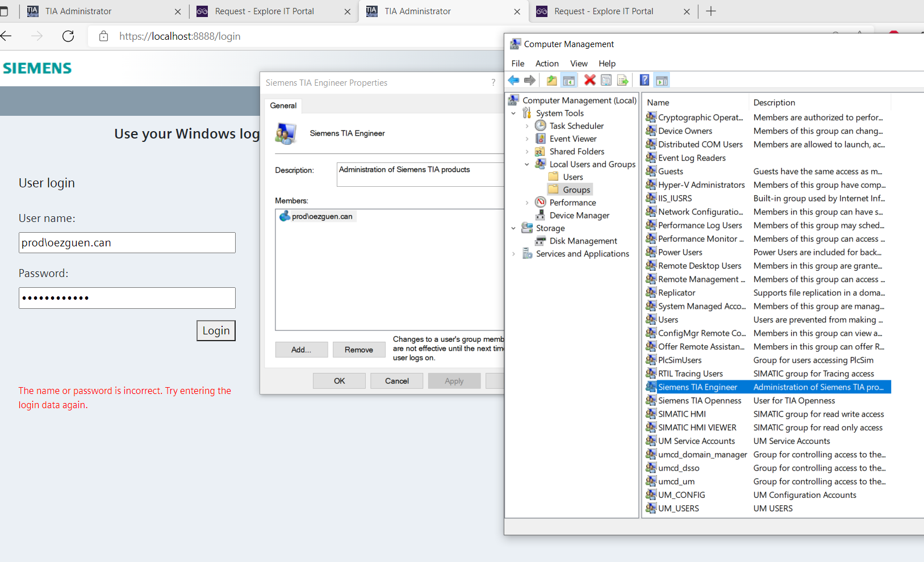
Task: Toggle the Show/Hide Action Pane toolbar icon
Action: tap(662, 81)
